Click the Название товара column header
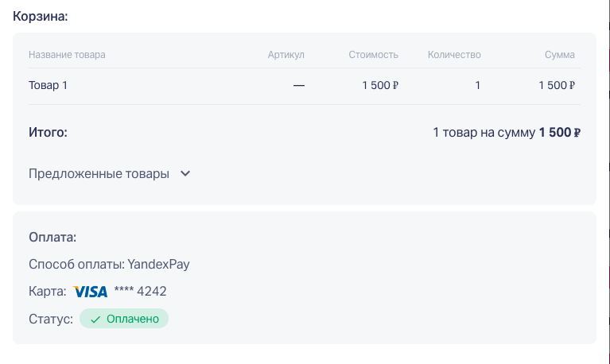Screen dimensions: 610x364 pyautogui.click(x=67, y=55)
